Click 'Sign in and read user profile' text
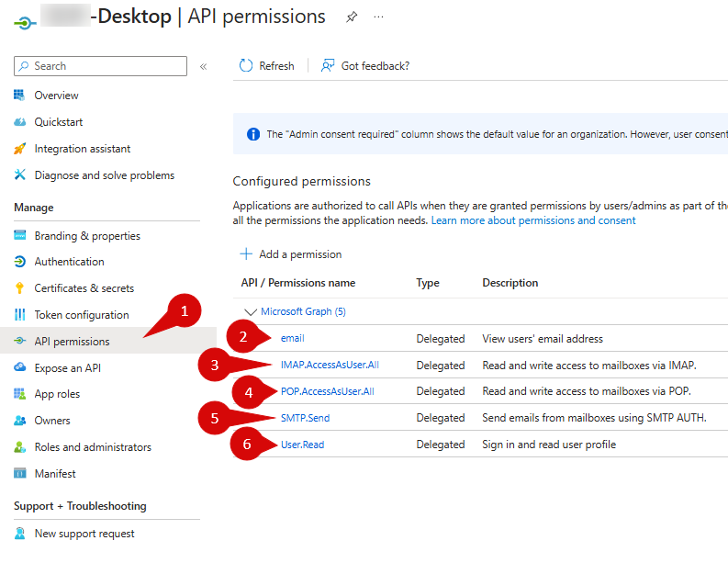Image resolution: width=728 pixels, height=563 pixels. (549, 445)
